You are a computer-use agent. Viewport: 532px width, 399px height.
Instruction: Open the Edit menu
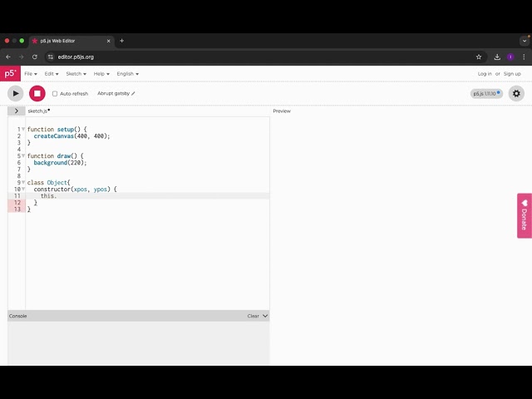52,74
